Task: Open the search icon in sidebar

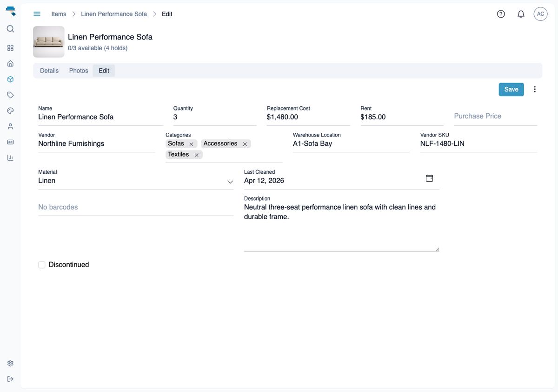Action: (10, 29)
